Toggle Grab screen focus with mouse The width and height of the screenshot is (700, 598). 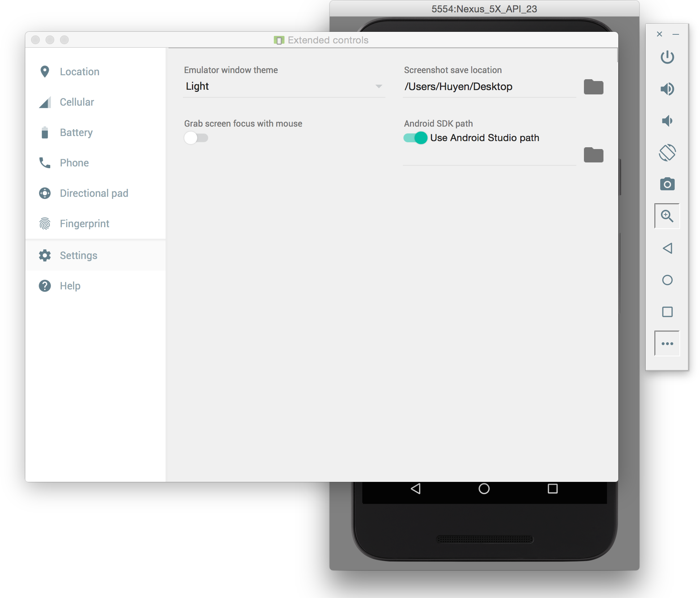196,137
